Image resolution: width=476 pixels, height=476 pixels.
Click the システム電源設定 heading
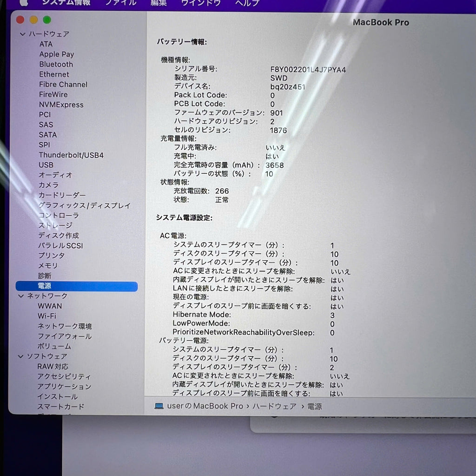click(184, 218)
